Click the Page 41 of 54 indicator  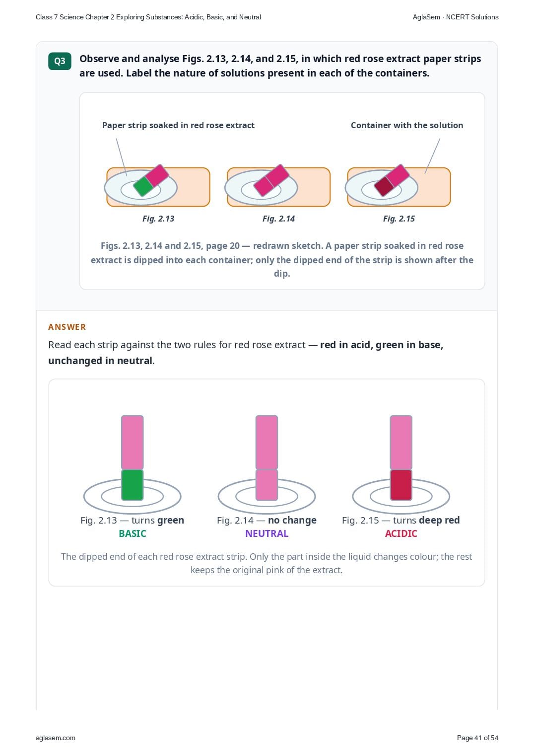(477, 738)
